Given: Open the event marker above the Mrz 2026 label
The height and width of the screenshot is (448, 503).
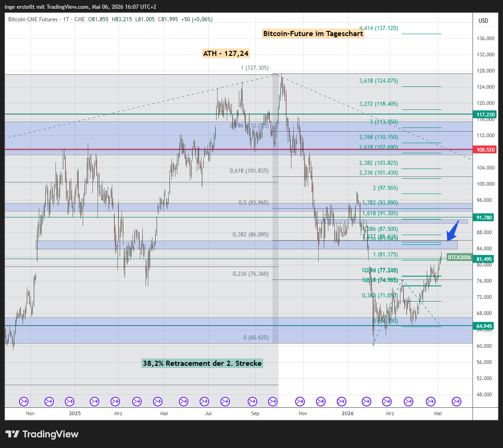Looking at the screenshot, I should [387, 401].
